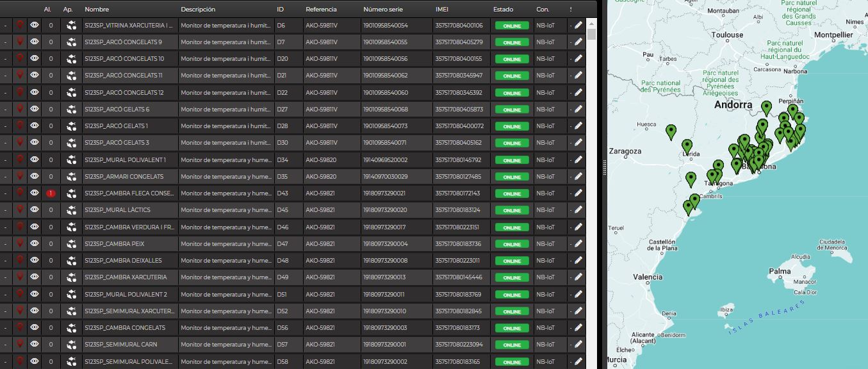
Task: Select the ID cell D58
Action: 283,362
